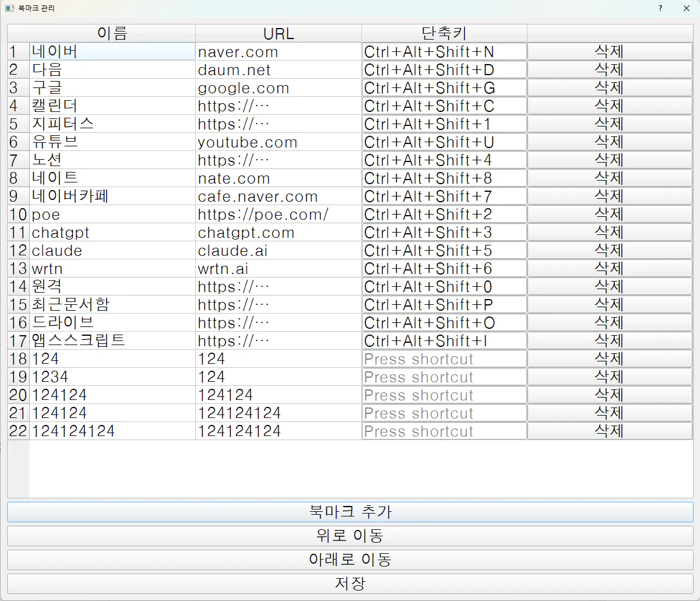Delete the 구글 bookmark row
This screenshot has height=601, width=700.
click(x=610, y=87)
